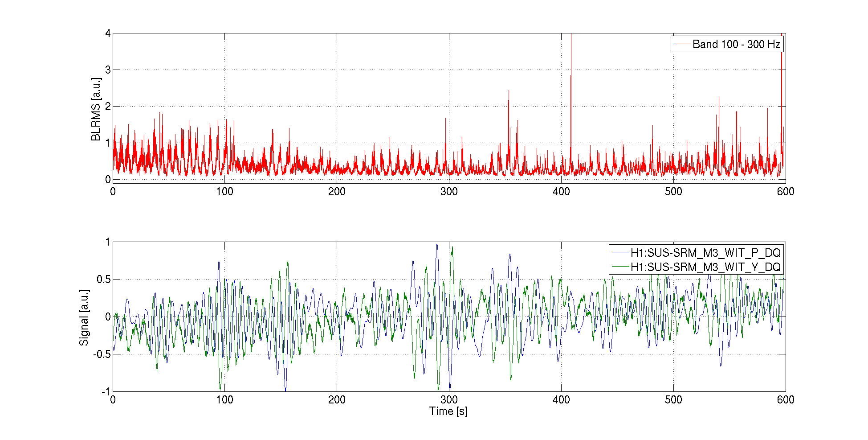This screenshot has width=868, height=440.
Task: Click the 'BLRMS [a.u.]' y-axis label
Action: pyautogui.click(x=96, y=109)
